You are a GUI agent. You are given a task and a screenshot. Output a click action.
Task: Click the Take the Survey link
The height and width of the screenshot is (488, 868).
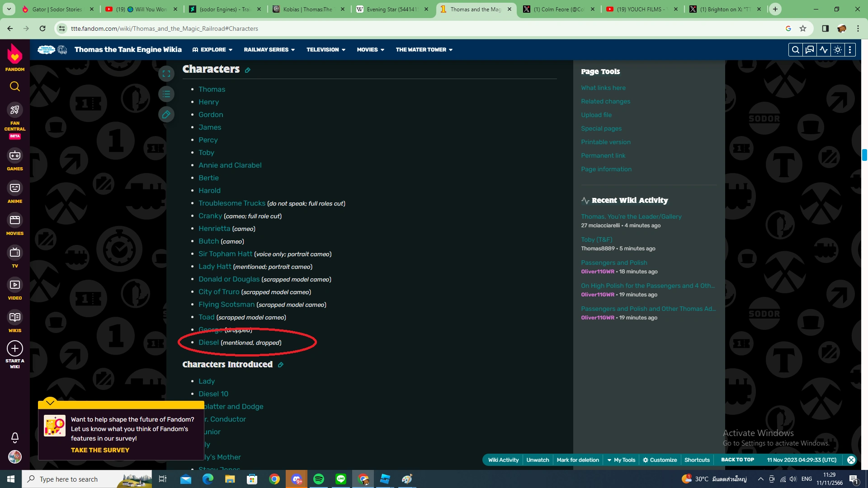tap(100, 450)
